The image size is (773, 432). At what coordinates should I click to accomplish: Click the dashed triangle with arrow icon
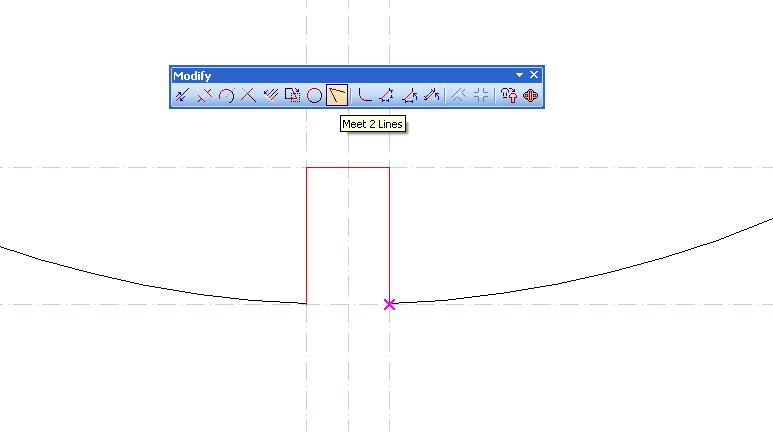[387, 96]
